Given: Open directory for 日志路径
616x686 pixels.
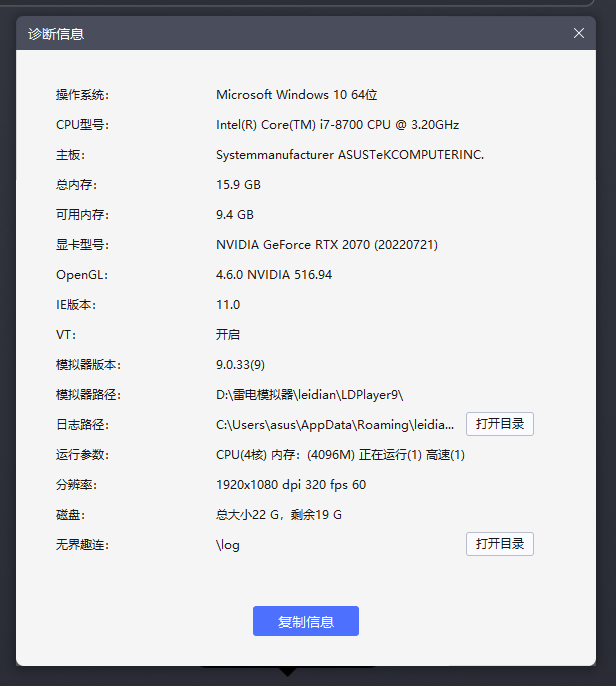Looking at the screenshot, I should (499, 424).
